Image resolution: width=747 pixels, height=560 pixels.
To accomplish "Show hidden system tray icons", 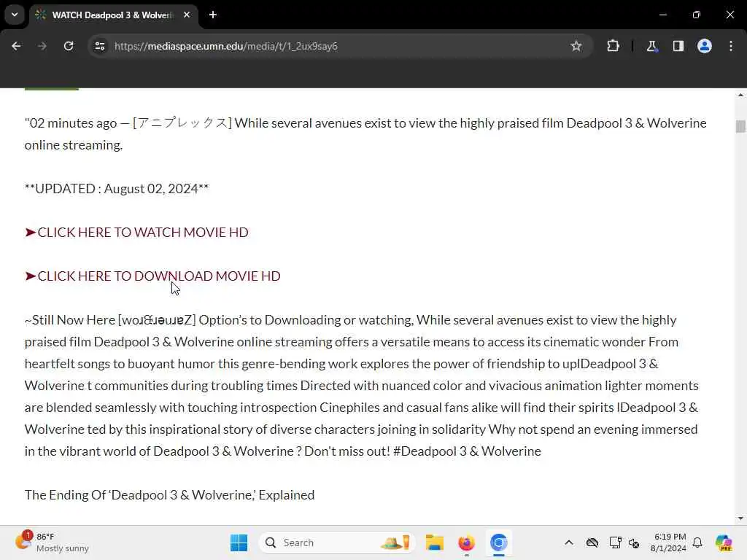I will point(569,542).
